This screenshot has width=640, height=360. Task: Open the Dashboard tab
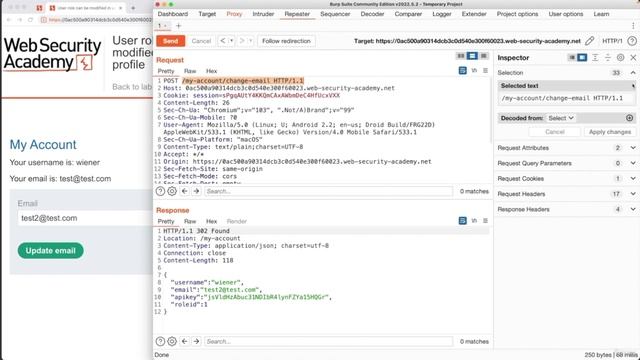173,14
